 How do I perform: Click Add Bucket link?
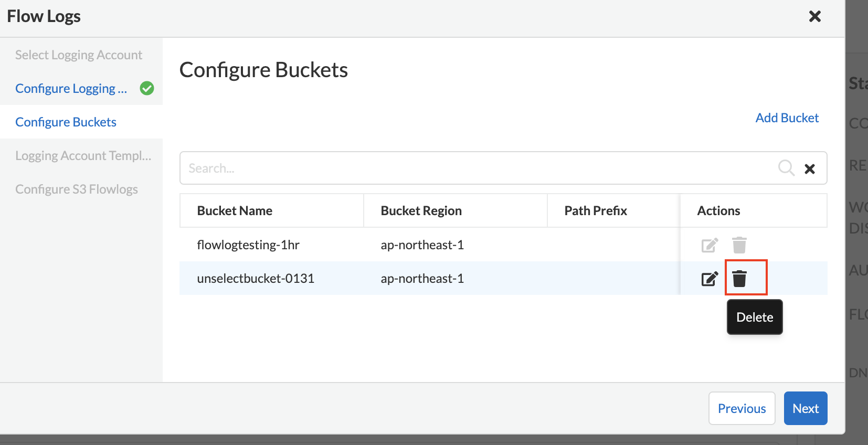click(x=787, y=118)
